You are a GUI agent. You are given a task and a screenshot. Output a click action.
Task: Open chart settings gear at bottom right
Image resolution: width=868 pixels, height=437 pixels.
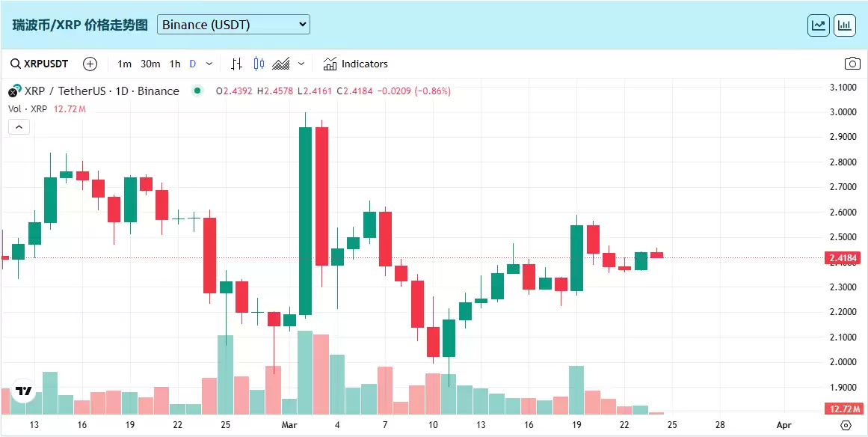coord(846,425)
